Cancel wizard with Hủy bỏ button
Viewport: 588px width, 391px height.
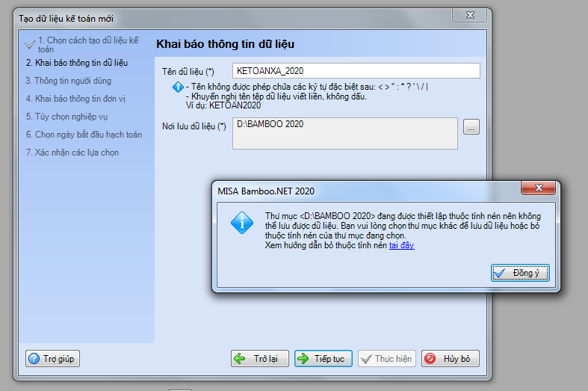click(x=451, y=358)
